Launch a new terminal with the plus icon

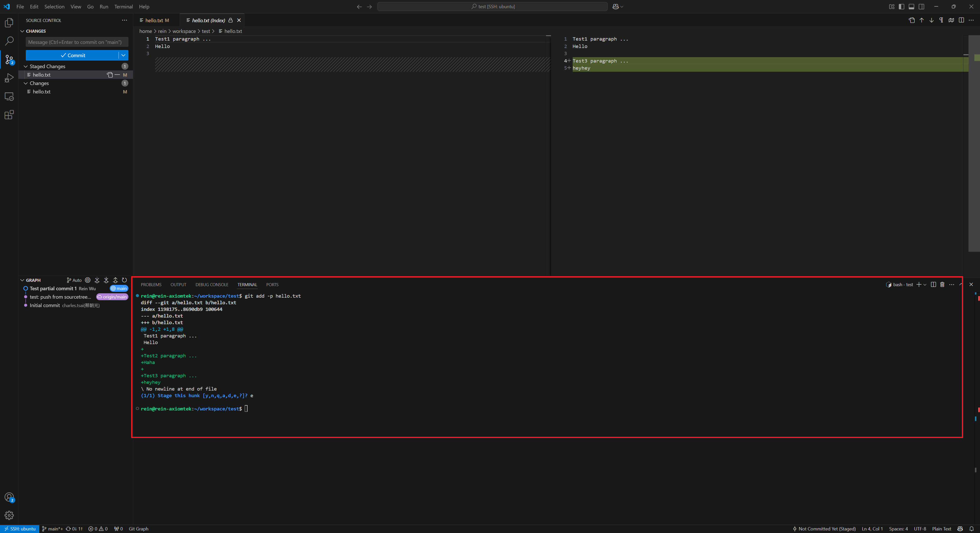click(919, 285)
